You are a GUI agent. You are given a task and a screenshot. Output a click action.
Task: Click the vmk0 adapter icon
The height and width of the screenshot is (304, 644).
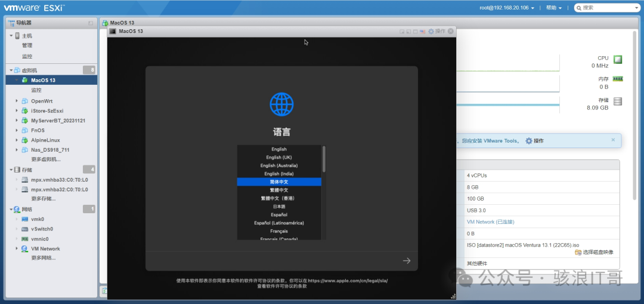click(x=24, y=219)
